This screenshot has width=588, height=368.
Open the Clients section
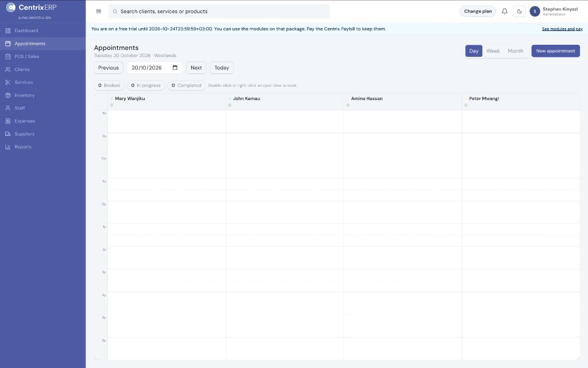coord(42,69)
